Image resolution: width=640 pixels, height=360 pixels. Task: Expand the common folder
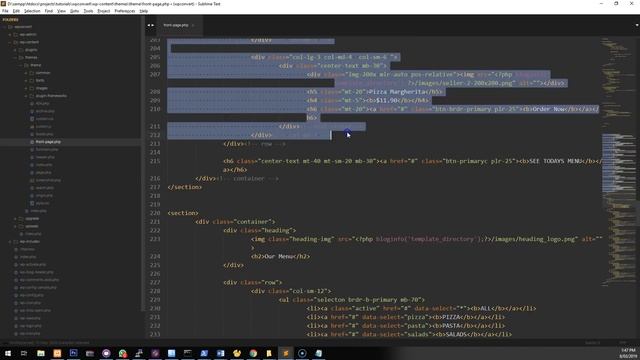(26, 73)
